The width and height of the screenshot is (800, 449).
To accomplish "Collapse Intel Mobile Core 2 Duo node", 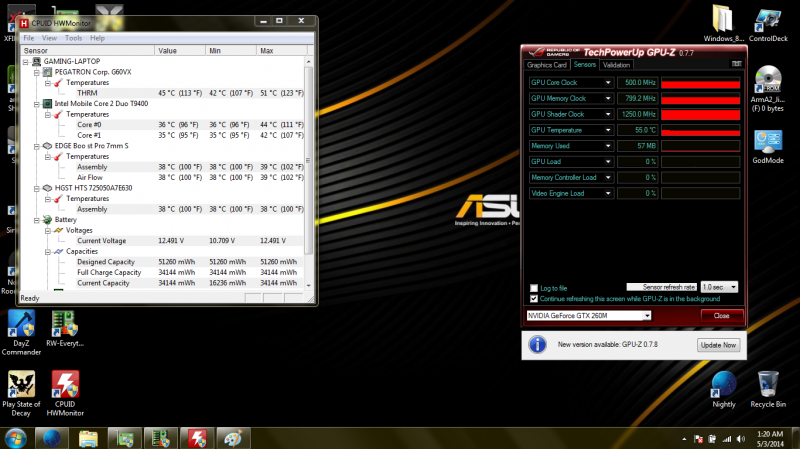I will click(x=37, y=104).
